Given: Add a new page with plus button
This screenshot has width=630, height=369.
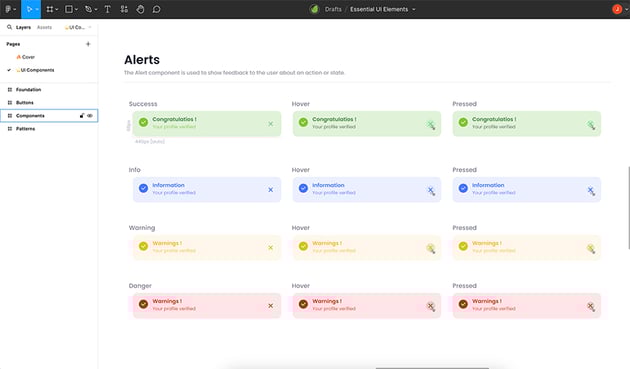Looking at the screenshot, I should (x=88, y=44).
